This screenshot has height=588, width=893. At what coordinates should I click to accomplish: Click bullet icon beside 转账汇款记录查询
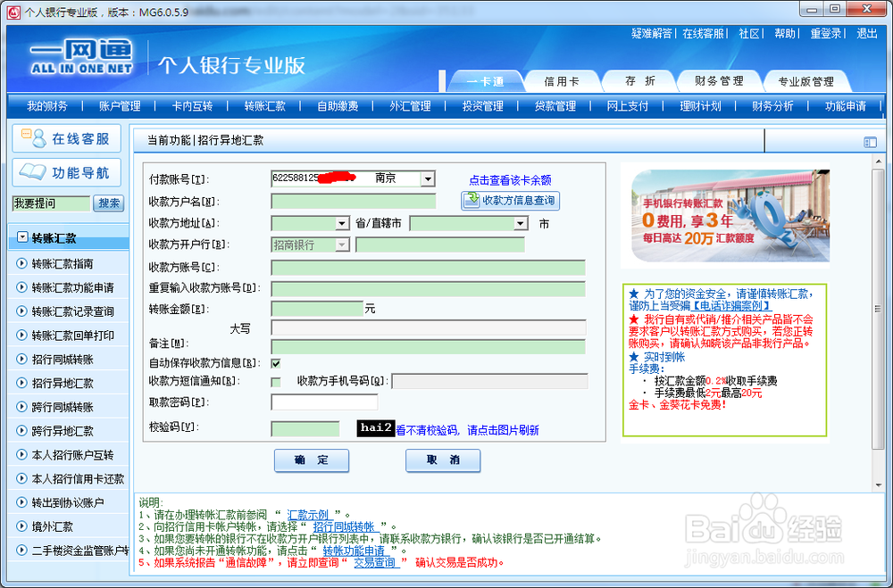(x=22, y=311)
